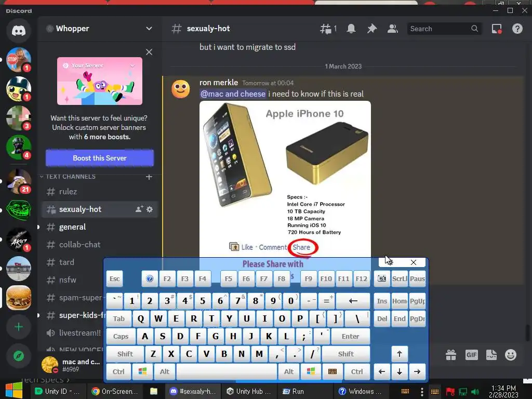532x399 pixels.
Task: Open server with 21 notifications badge
Action: 19,181
